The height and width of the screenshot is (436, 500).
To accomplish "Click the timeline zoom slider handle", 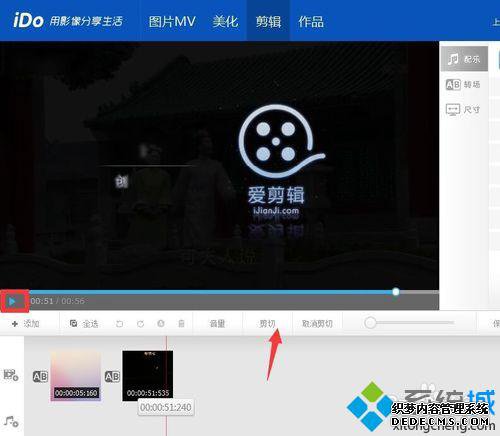I will coord(370,323).
